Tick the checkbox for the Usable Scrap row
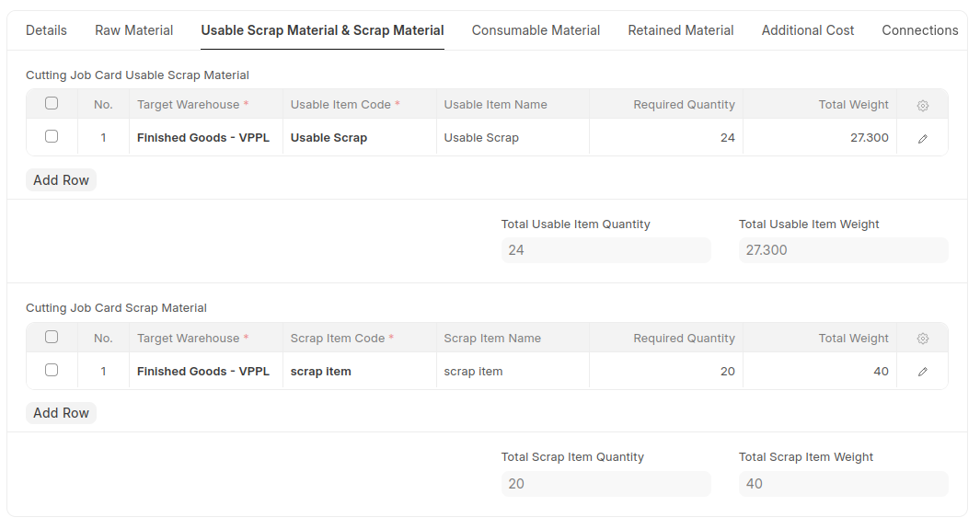This screenshot has height=529, width=980. [x=52, y=136]
